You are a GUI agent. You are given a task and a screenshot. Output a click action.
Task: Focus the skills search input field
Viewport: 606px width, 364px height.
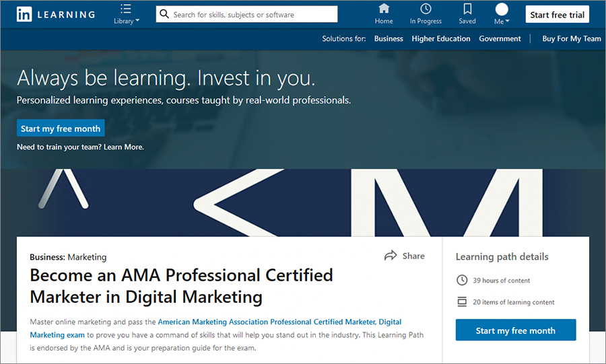coord(246,14)
